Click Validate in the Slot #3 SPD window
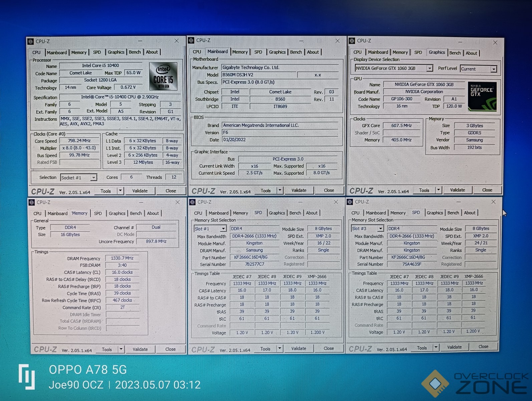 tap(454, 347)
